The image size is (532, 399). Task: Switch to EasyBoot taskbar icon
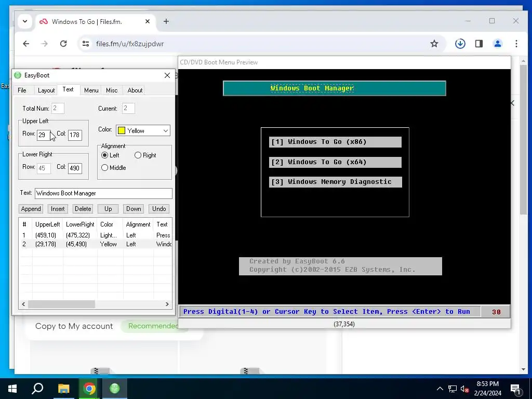115,389
